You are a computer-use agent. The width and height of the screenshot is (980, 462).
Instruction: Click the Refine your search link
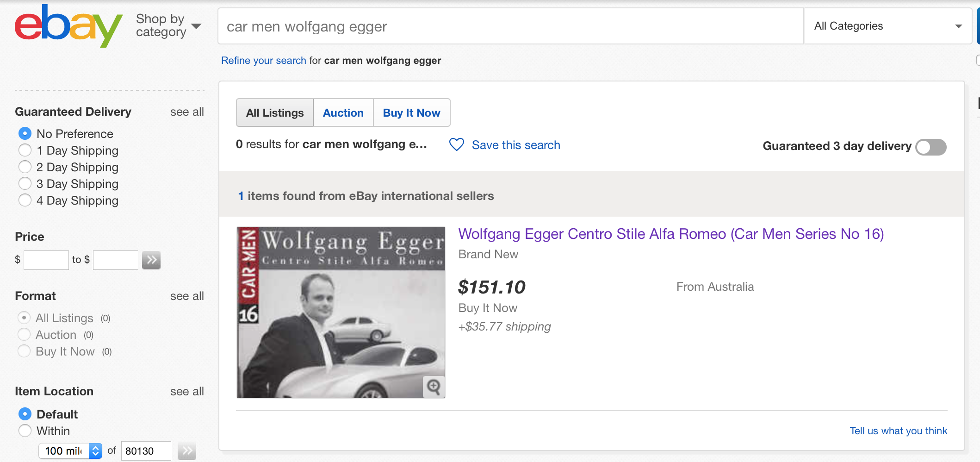coord(263,60)
